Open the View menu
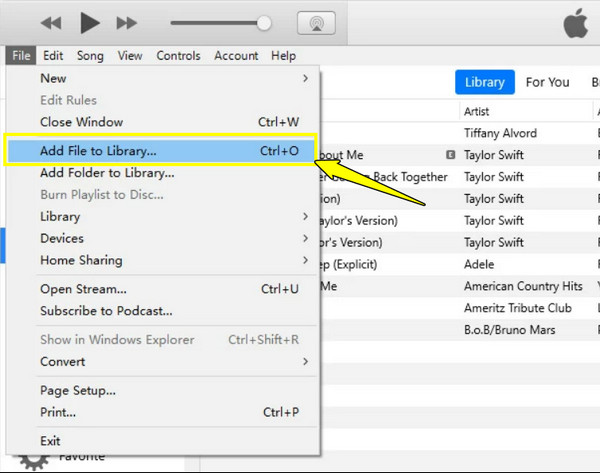Viewport: 600px width, 473px height. [x=130, y=56]
